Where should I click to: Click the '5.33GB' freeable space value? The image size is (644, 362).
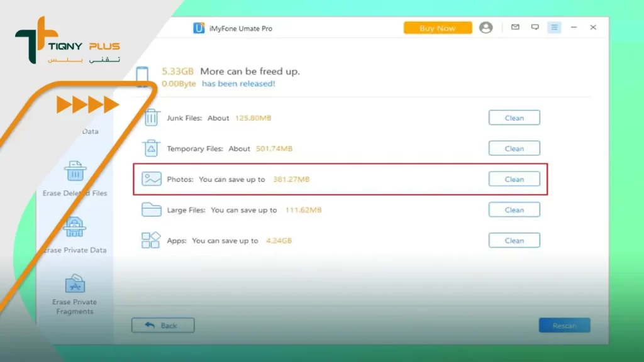[x=177, y=72]
